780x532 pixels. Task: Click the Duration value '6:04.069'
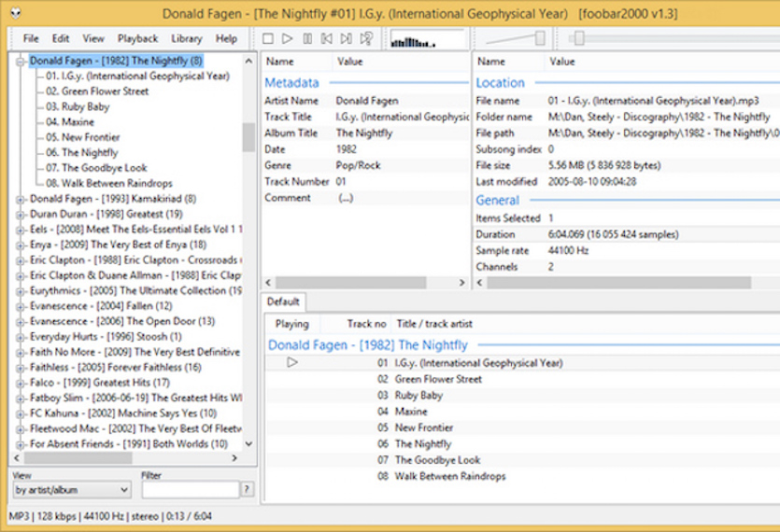pyautogui.click(x=613, y=234)
